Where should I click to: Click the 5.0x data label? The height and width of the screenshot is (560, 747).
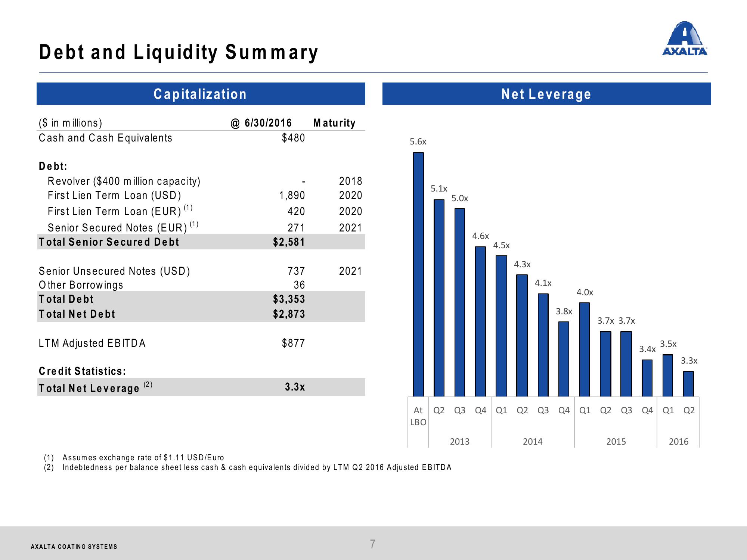tap(460, 198)
